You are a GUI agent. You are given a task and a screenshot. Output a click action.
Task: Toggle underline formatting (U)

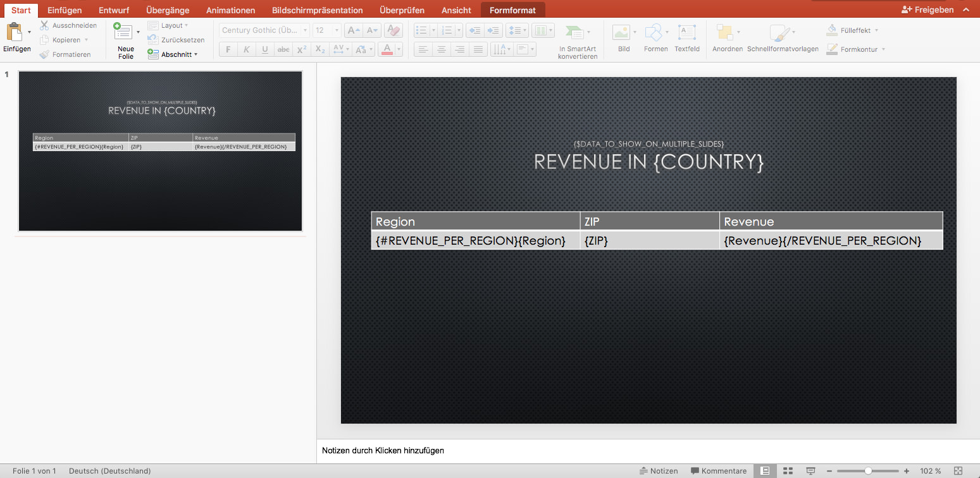coord(264,49)
